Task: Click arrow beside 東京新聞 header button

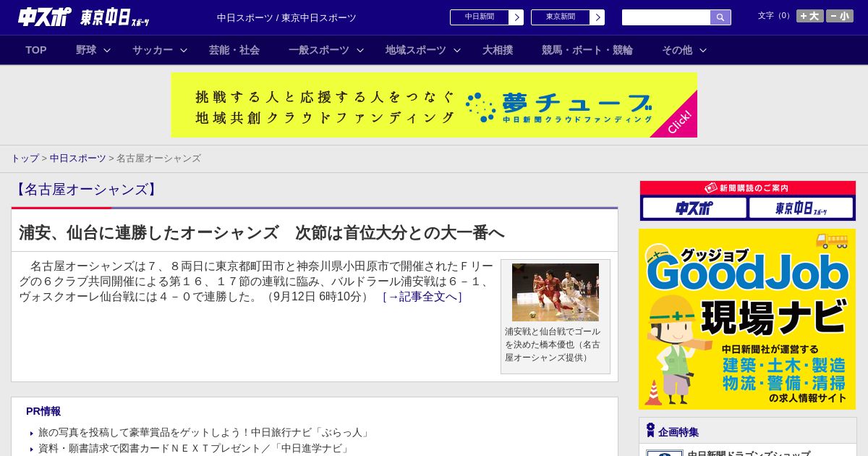Action: (x=597, y=17)
